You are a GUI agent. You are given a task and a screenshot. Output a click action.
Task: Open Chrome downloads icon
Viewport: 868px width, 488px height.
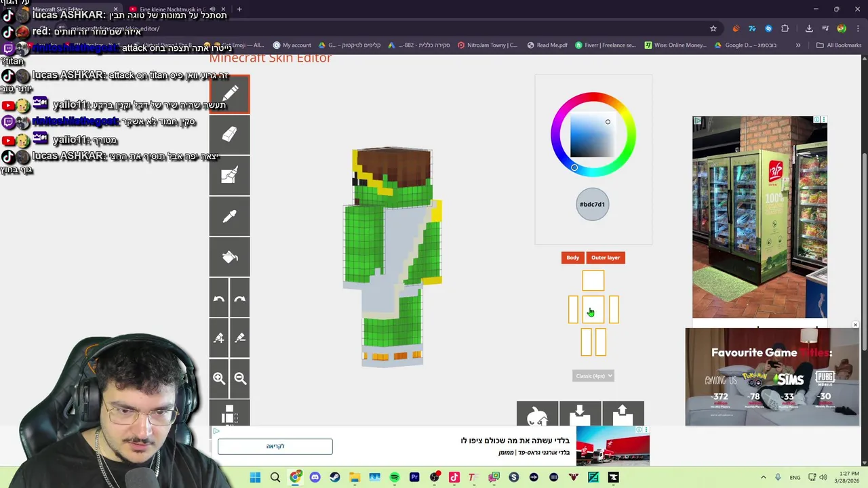tap(809, 28)
